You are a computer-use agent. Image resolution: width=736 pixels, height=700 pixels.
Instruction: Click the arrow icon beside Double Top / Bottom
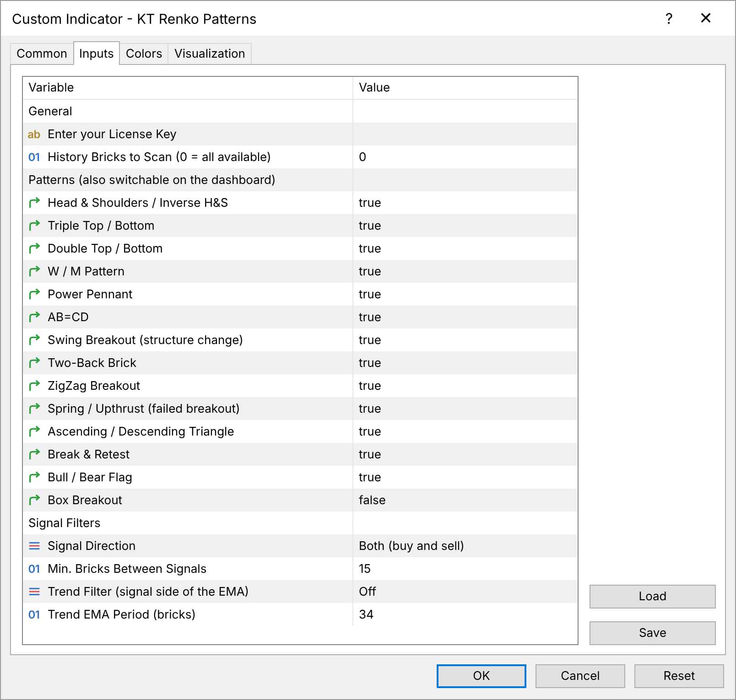tap(34, 248)
